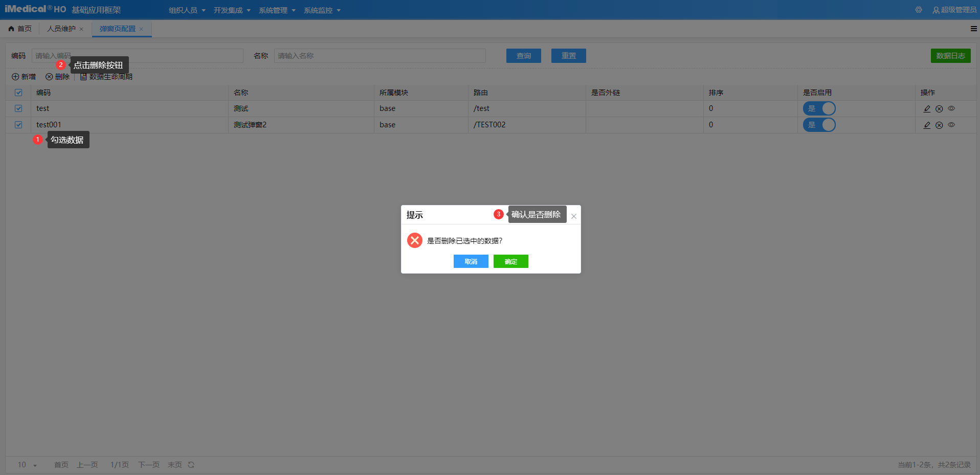Close the prompt dialog with X icon

[574, 216]
